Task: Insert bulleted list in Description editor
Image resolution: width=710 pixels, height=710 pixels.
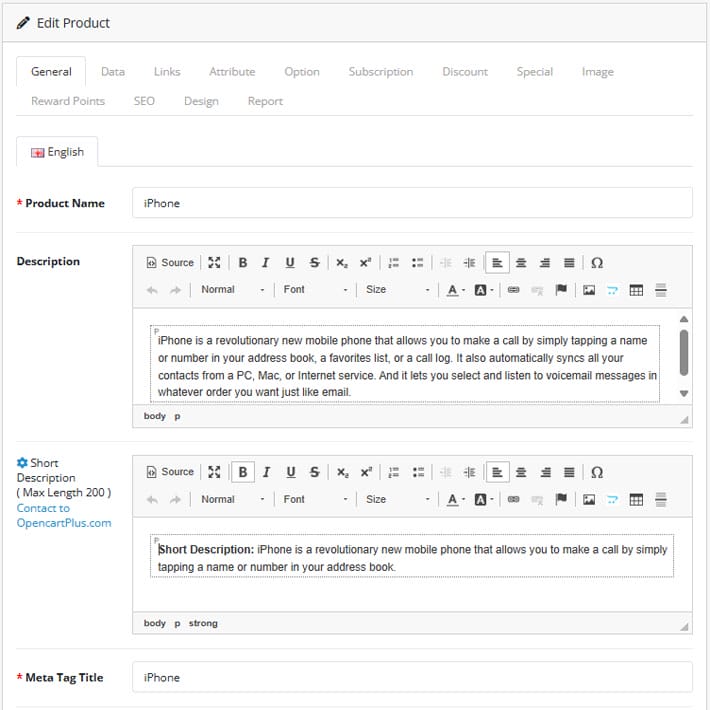Action: [417, 263]
